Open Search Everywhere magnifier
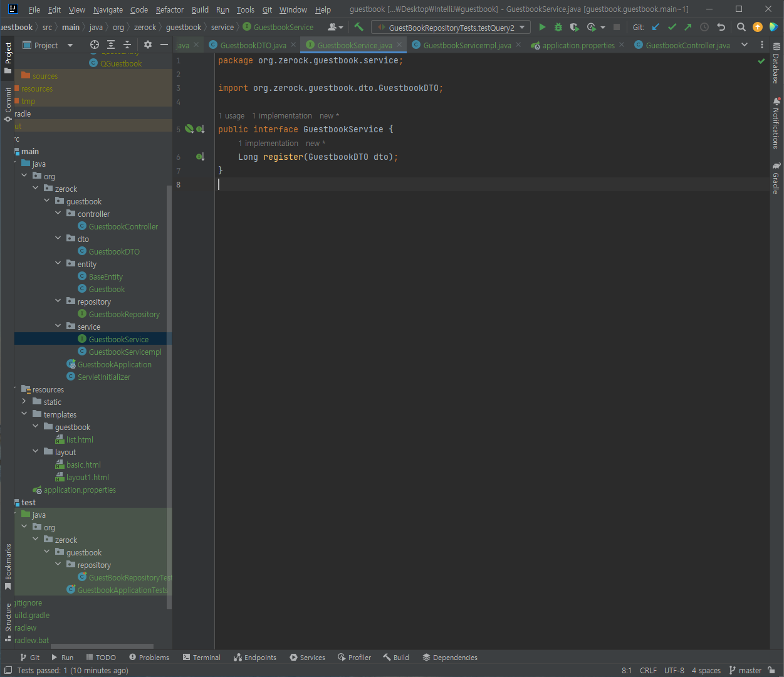The image size is (784, 677). [x=741, y=27]
